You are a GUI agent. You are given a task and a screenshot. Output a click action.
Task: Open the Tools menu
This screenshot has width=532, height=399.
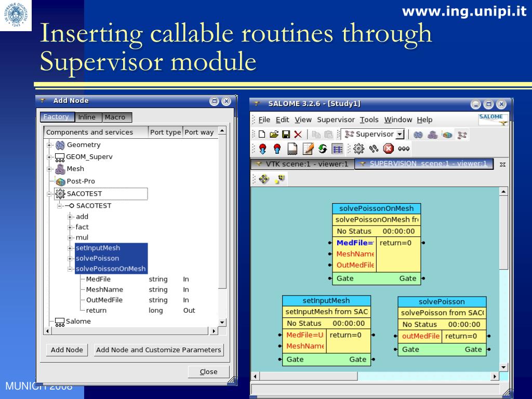[x=369, y=120]
